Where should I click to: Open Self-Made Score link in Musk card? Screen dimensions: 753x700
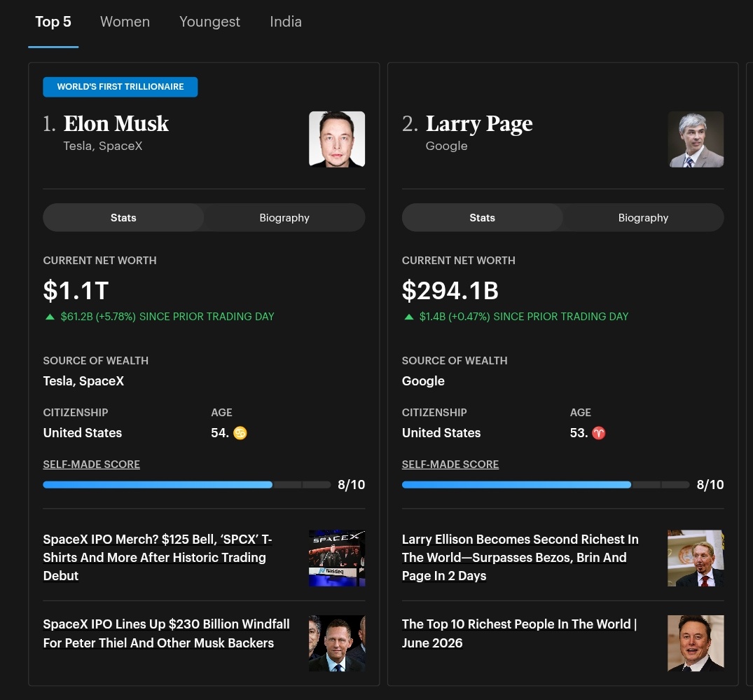click(91, 465)
